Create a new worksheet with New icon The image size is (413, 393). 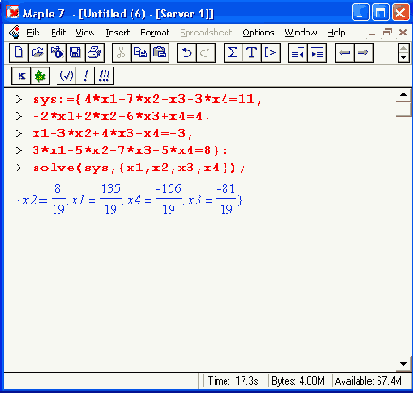coord(19,53)
